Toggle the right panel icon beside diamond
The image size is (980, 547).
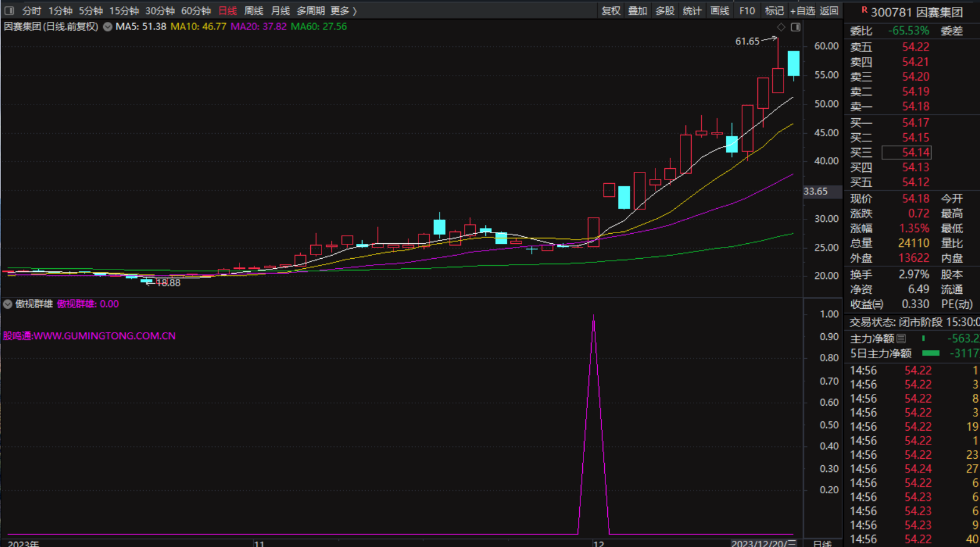tap(796, 27)
